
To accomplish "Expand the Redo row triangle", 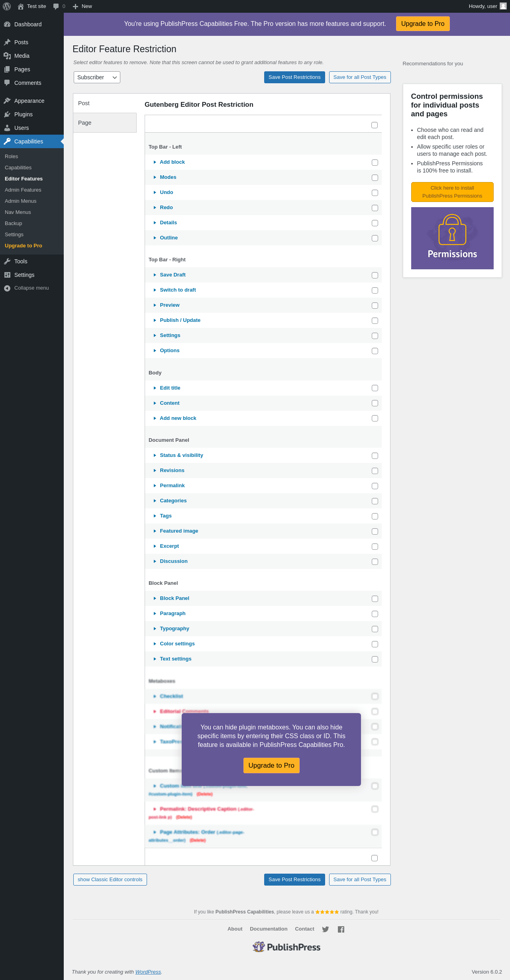I will point(155,208).
